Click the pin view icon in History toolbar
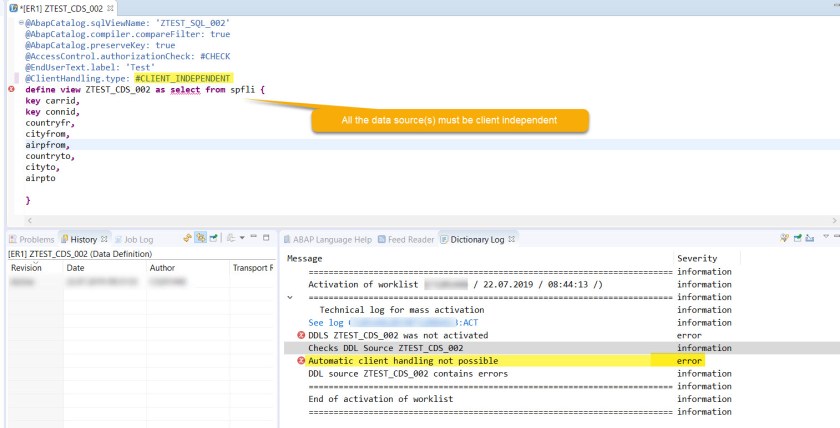The image size is (840, 428). [213, 239]
